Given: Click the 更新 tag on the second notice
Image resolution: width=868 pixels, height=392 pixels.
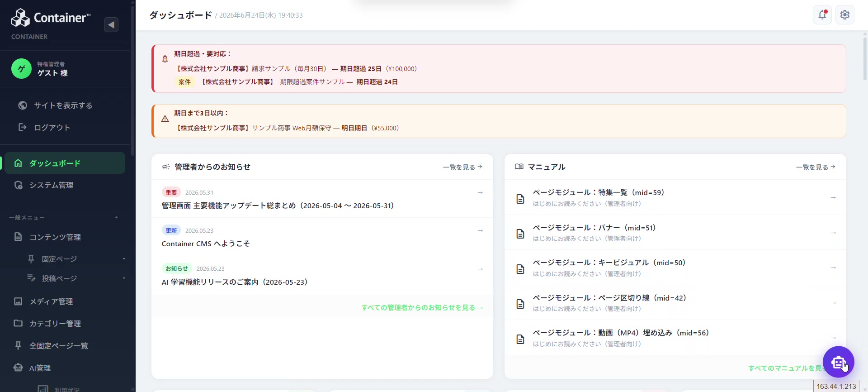Looking at the screenshot, I should pyautogui.click(x=171, y=230).
